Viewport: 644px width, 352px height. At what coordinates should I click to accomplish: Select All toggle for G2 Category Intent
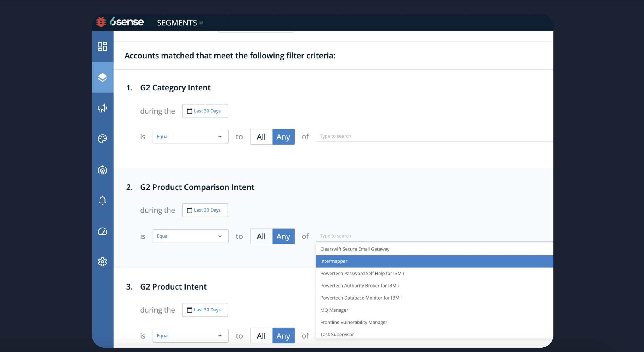point(261,137)
